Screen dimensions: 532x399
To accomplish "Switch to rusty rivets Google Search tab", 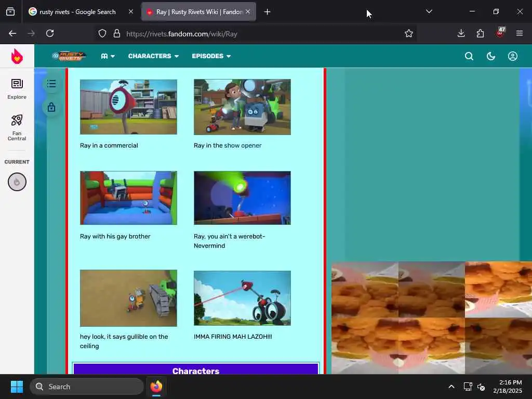I will (77, 12).
